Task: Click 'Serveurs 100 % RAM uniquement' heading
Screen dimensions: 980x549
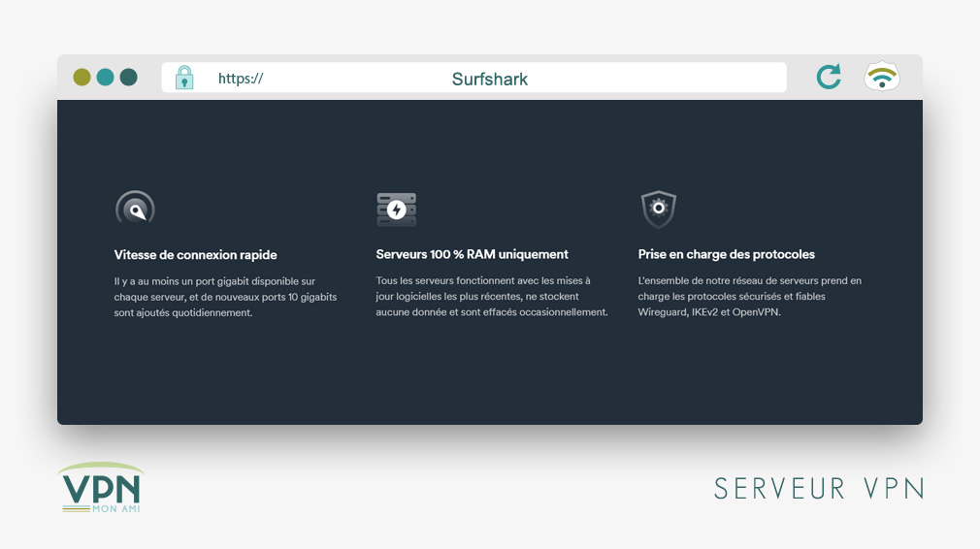Action: tap(472, 254)
